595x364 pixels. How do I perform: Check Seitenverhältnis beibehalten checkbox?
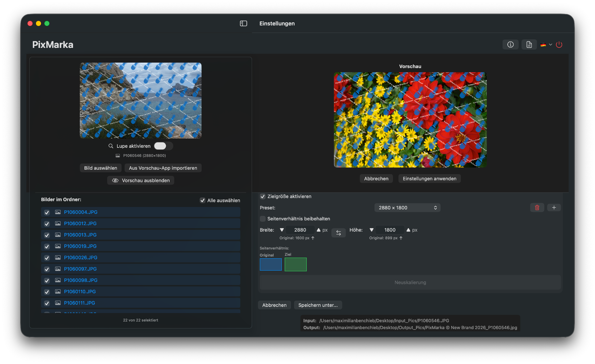click(x=263, y=219)
